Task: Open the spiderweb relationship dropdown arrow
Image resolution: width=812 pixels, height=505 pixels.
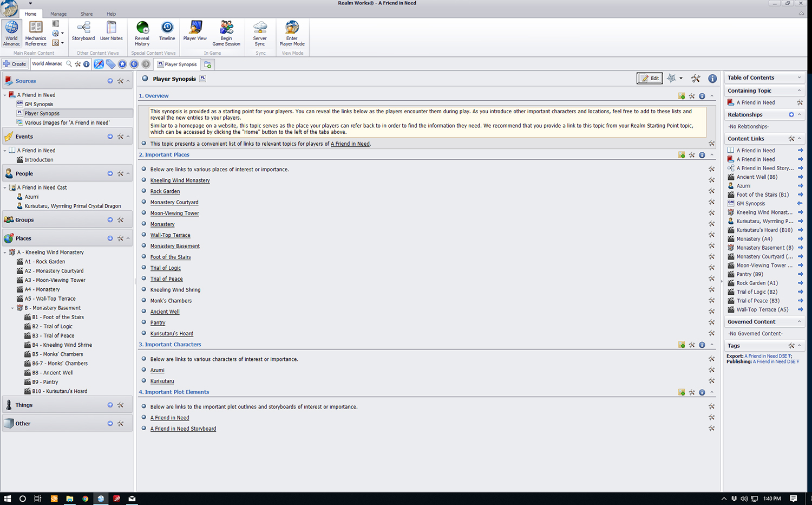Action: (681, 79)
